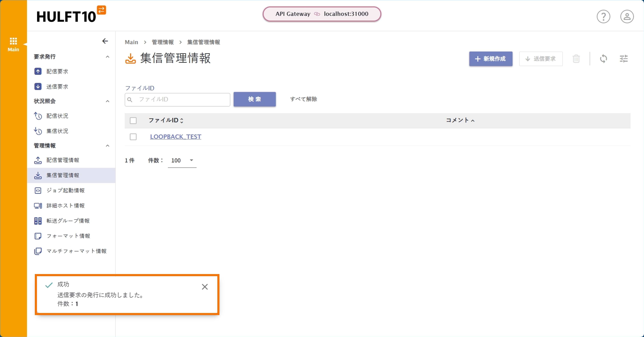Screen dimensions: 644x337
Task: Tick the select-all header checkbox
Action: click(133, 120)
